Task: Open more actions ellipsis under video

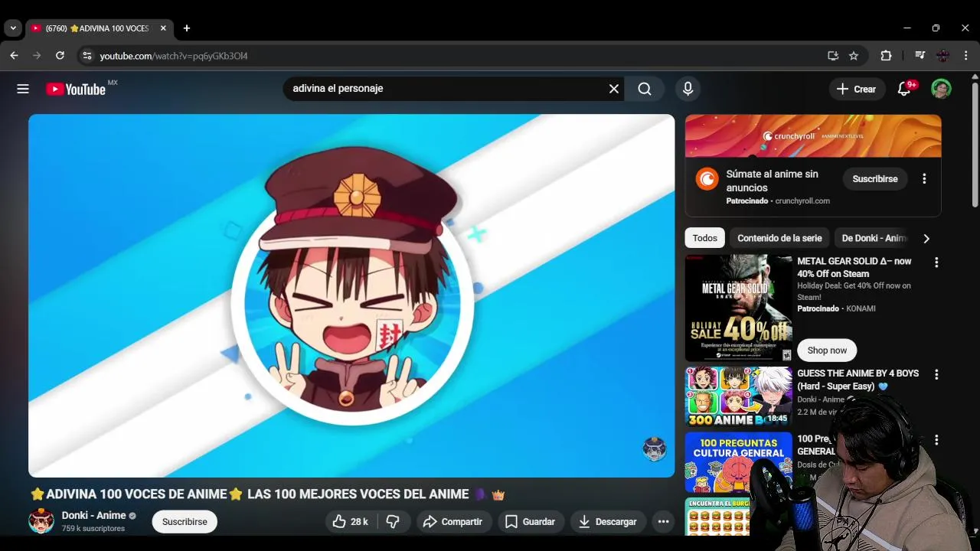Action: click(x=664, y=522)
